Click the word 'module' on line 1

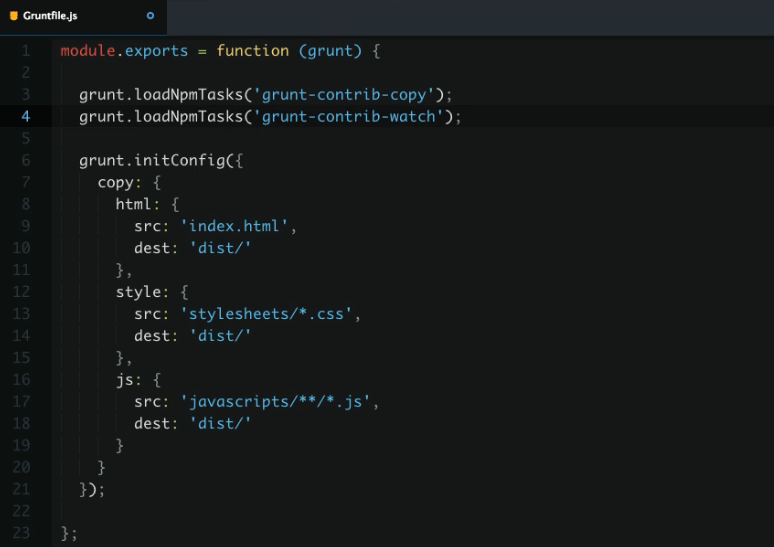88,50
